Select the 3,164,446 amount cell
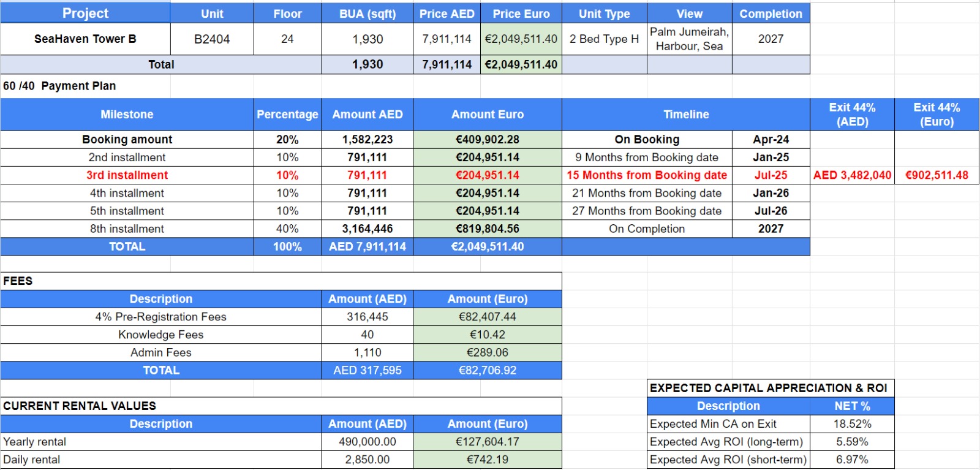Viewport: 980px width, 470px height. tap(367, 229)
